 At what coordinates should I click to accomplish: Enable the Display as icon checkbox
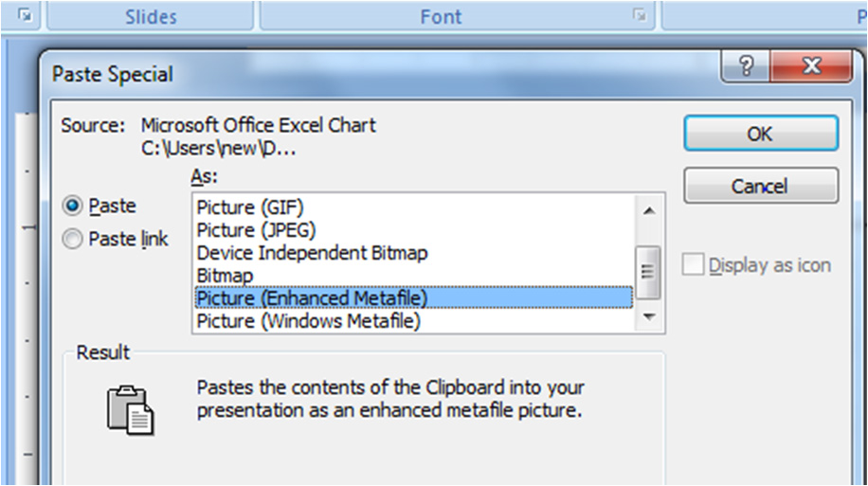[695, 265]
